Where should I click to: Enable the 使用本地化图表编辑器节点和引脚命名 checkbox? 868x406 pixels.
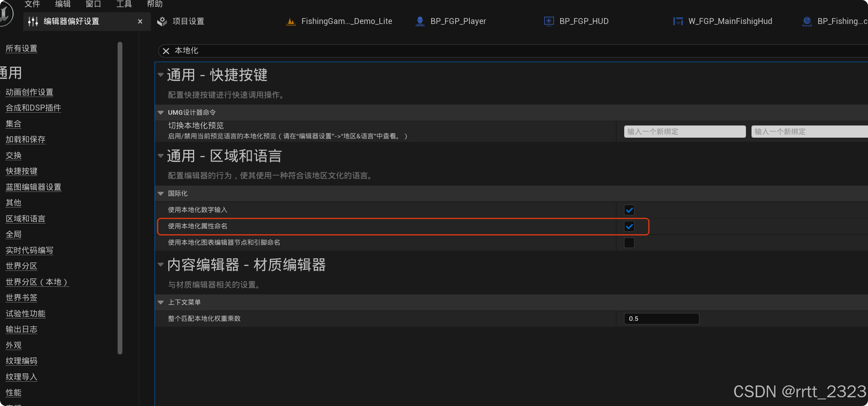(x=629, y=243)
